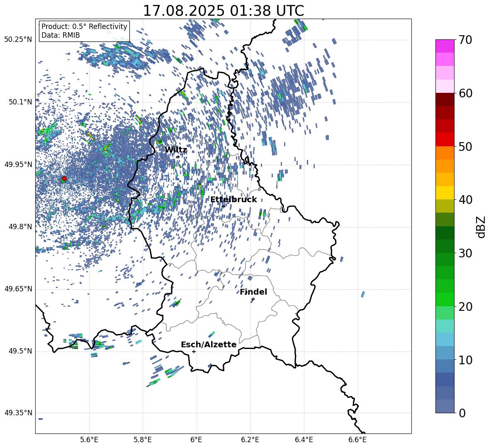Screen dimensions: 491x448
Task: Pick the pale pink swatch just above 60 dBZ
Action: [x=445, y=86]
